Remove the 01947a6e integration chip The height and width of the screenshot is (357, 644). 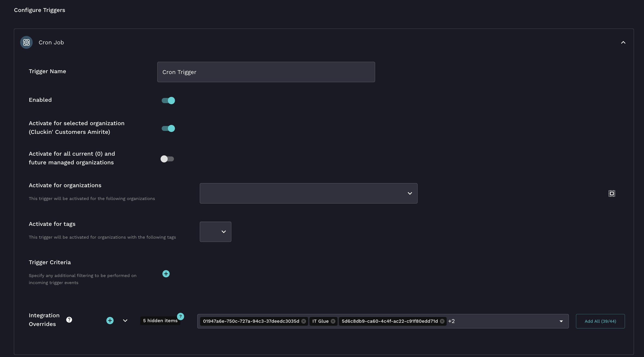pos(304,321)
